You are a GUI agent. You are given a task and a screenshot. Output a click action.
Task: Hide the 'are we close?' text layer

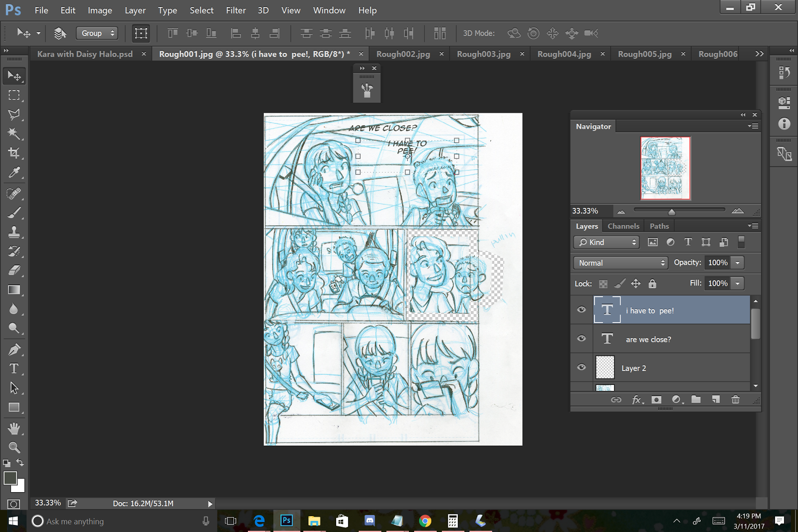(x=582, y=339)
